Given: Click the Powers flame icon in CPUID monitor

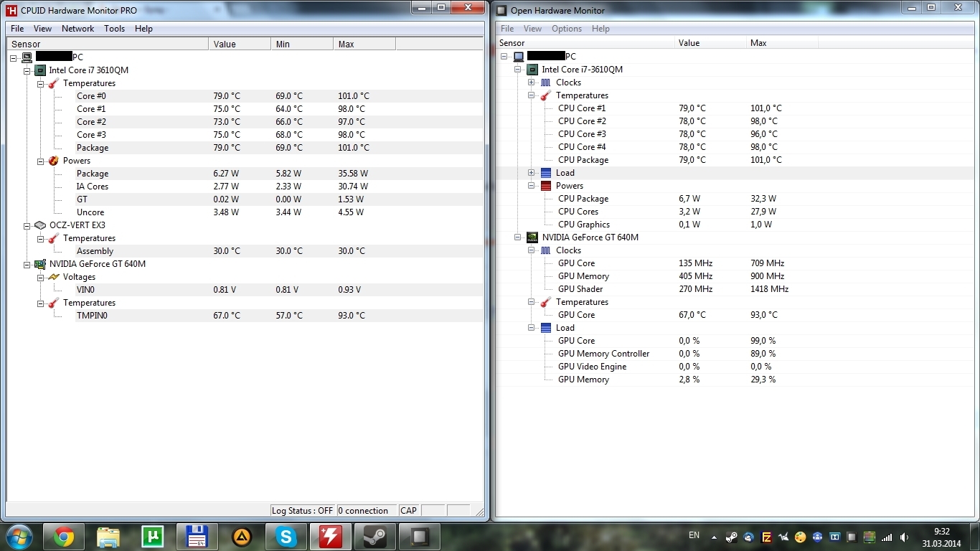Looking at the screenshot, I should click(x=53, y=161).
